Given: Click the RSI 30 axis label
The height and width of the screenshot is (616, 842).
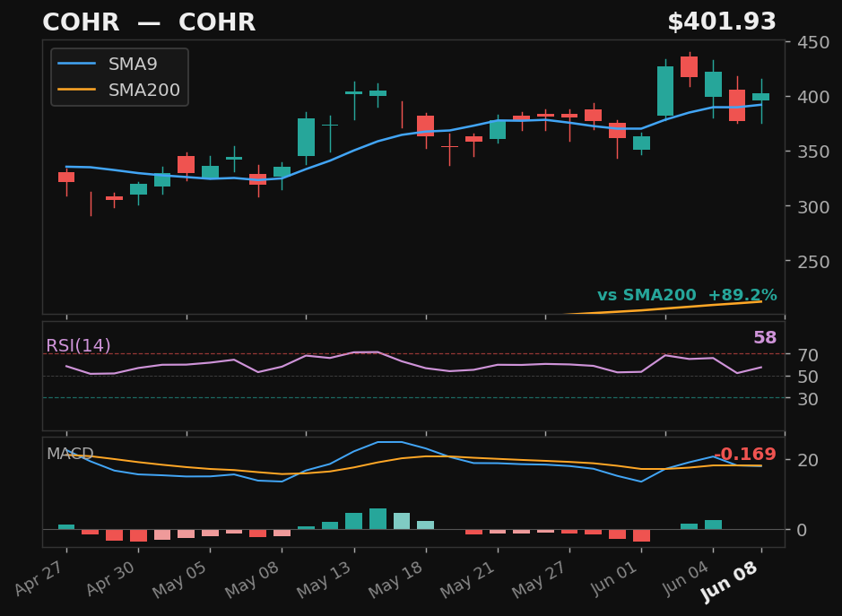Looking at the screenshot, I should (808, 399).
